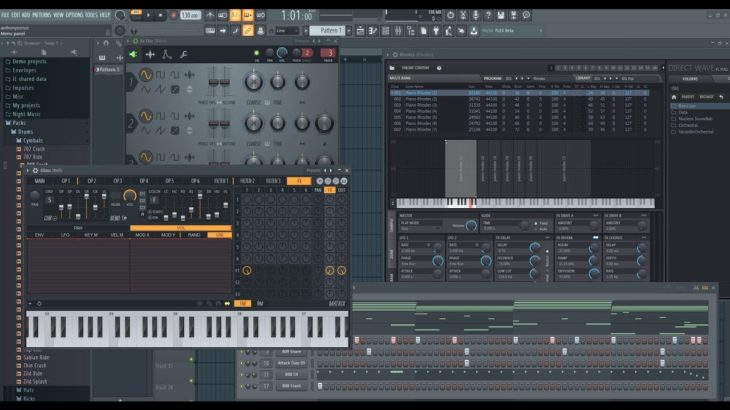Switch to Sytrus MAIN tab
730x410 pixels.
click(x=40, y=181)
